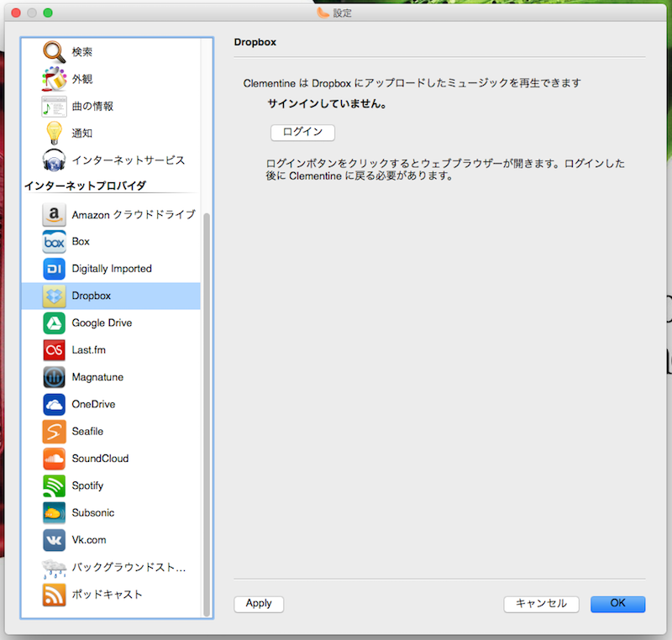Click the Amazon Cloud Drive icon
The image size is (672, 640).
54,215
